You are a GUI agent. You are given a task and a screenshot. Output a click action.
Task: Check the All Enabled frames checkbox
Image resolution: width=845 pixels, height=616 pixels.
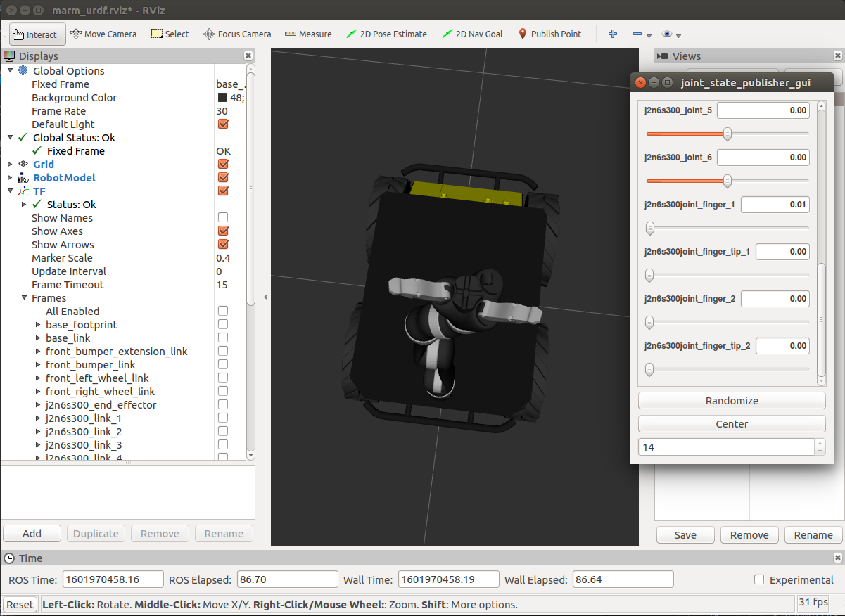pos(223,311)
